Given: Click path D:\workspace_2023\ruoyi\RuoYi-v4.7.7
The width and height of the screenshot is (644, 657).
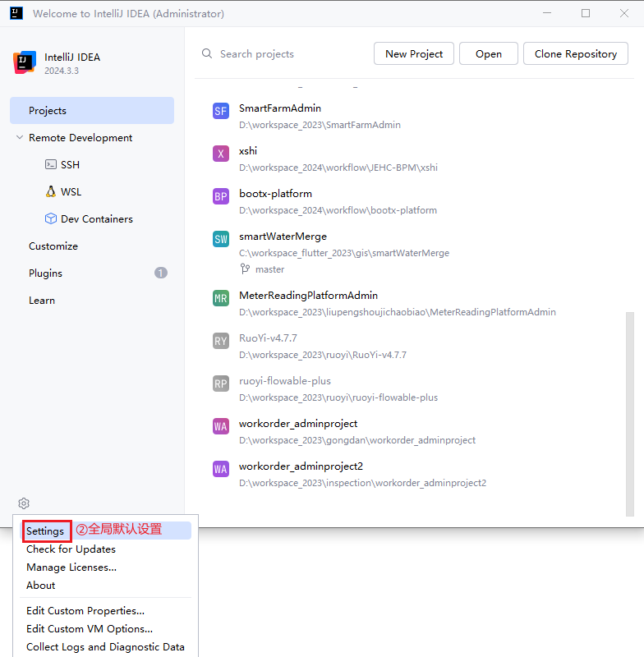Looking at the screenshot, I should (323, 355).
